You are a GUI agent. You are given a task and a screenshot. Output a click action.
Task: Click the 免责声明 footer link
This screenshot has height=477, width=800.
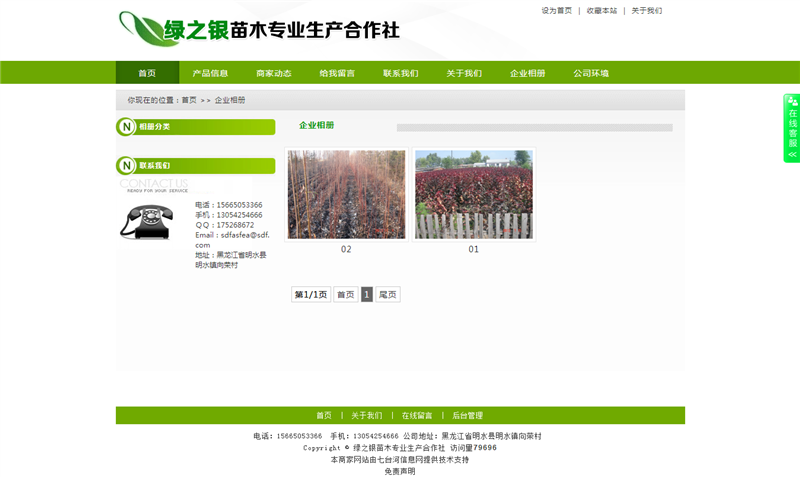(400, 471)
